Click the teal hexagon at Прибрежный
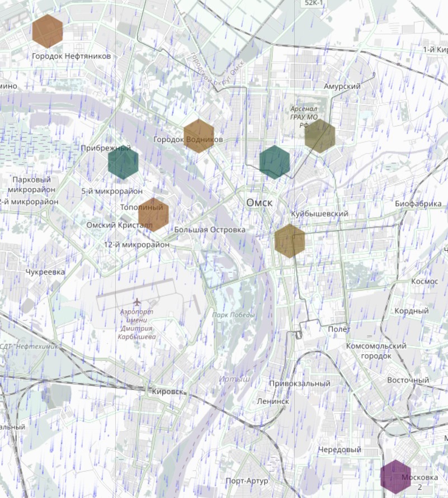 pyautogui.click(x=123, y=163)
